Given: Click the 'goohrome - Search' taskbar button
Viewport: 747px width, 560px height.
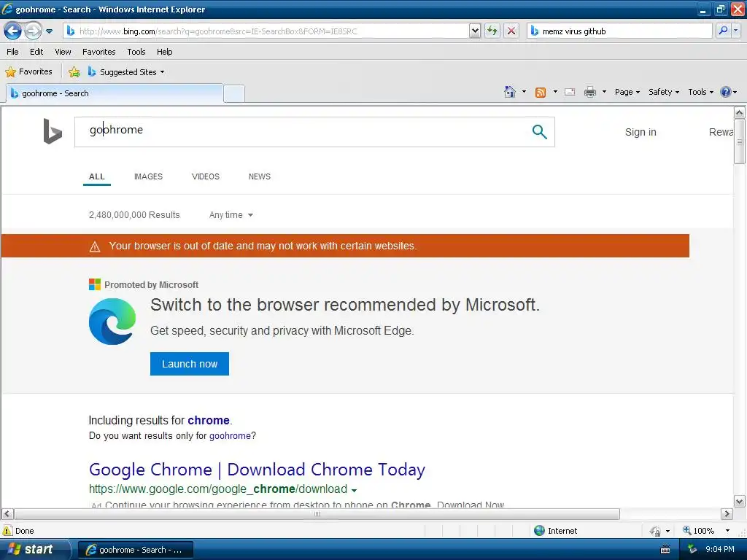Looking at the screenshot, I should point(135,550).
